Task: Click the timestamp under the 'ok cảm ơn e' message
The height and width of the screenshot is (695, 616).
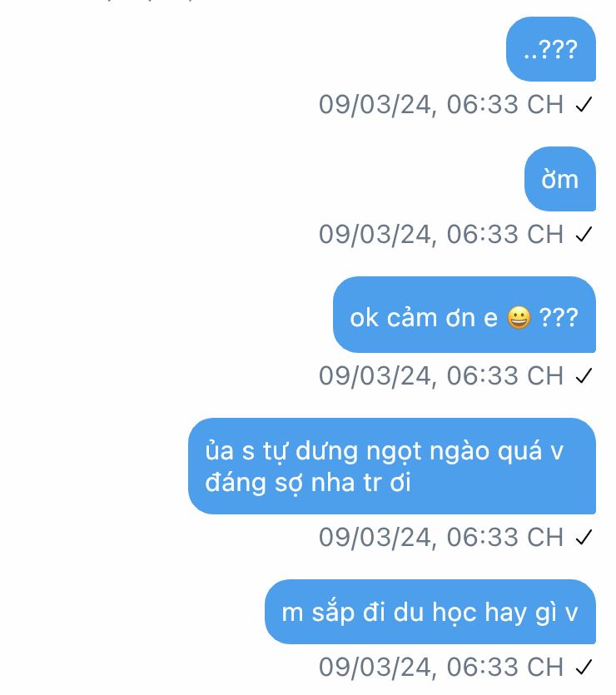Action: pos(441,376)
